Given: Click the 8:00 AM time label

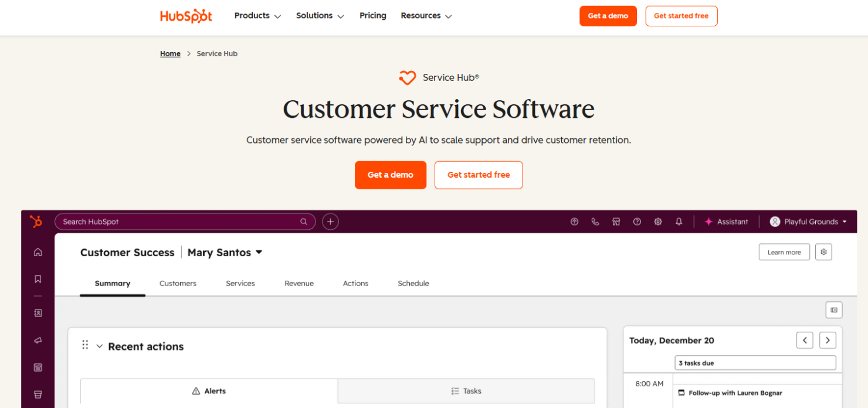Looking at the screenshot, I should pos(649,383).
